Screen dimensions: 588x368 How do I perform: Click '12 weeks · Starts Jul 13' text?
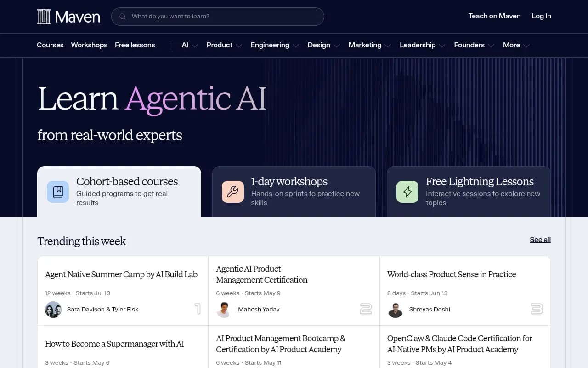78,293
